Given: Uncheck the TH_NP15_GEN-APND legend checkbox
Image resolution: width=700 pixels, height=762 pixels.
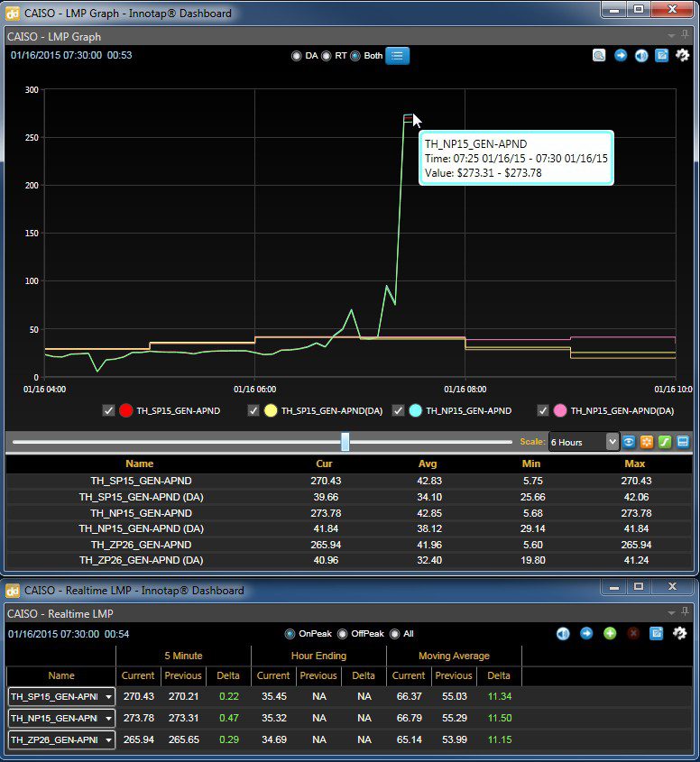Looking at the screenshot, I should pyautogui.click(x=398, y=410).
